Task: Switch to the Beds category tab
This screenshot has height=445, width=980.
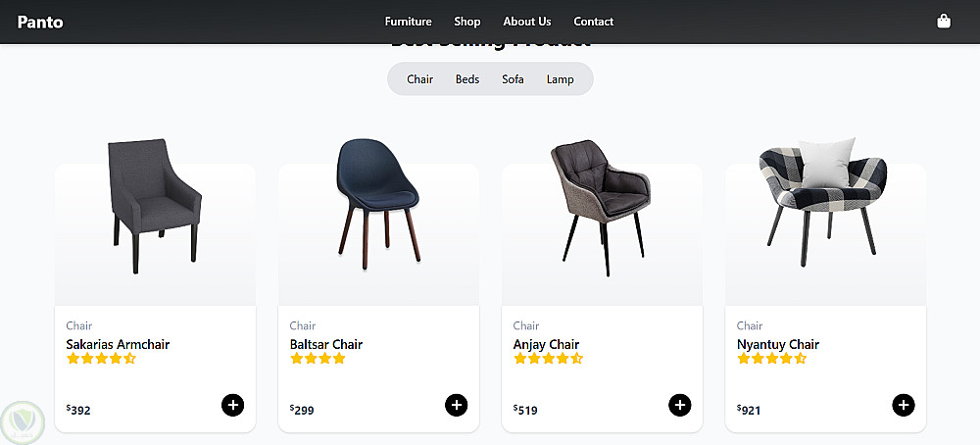Action: pyautogui.click(x=467, y=79)
